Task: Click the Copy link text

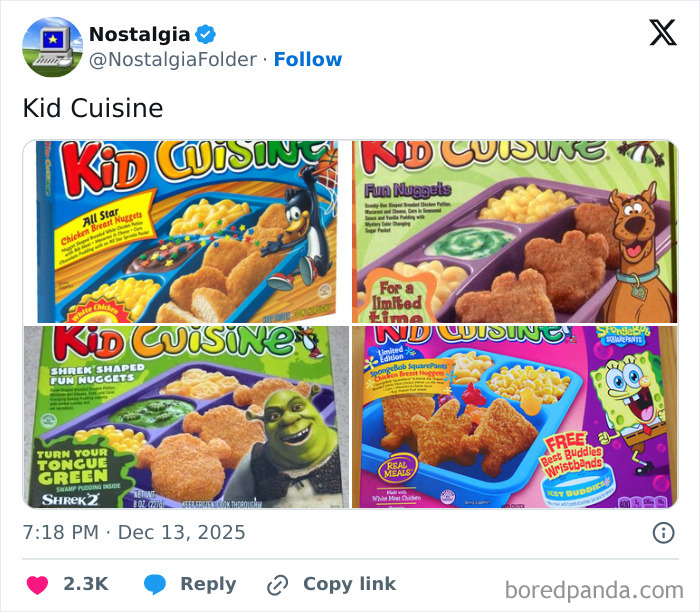Action: click(x=349, y=585)
